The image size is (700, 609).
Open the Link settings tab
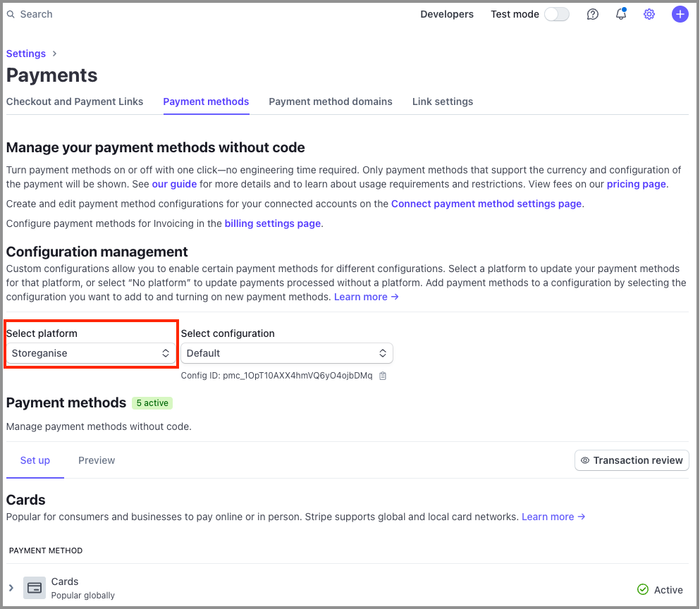pyautogui.click(x=443, y=101)
